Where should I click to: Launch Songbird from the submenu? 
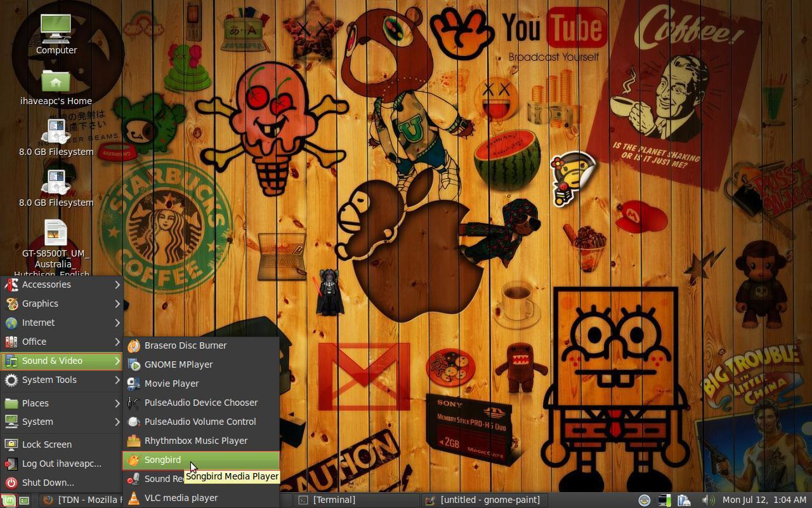[x=201, y=460]
